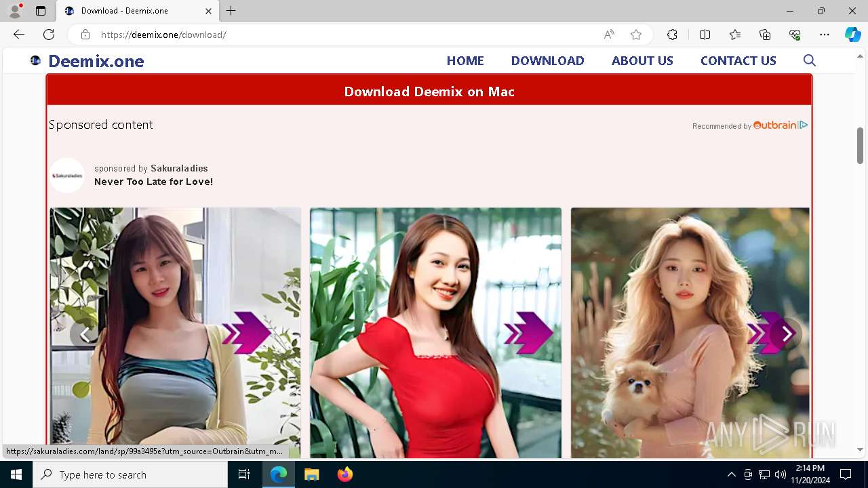Close the Download - Deemix.one tab
Viewport: 868px width, 488px height.
[208, 11]
